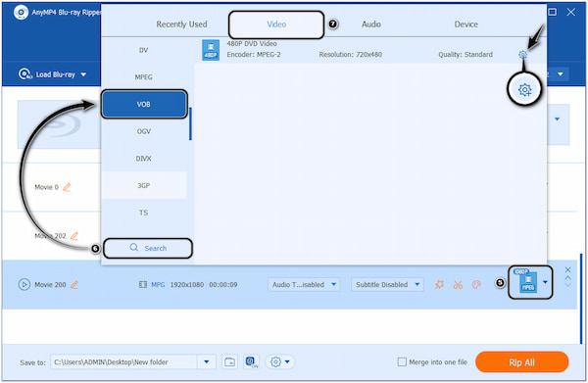Open the Recently Used tab
588x383 pixels.
(x=181, y=24)
